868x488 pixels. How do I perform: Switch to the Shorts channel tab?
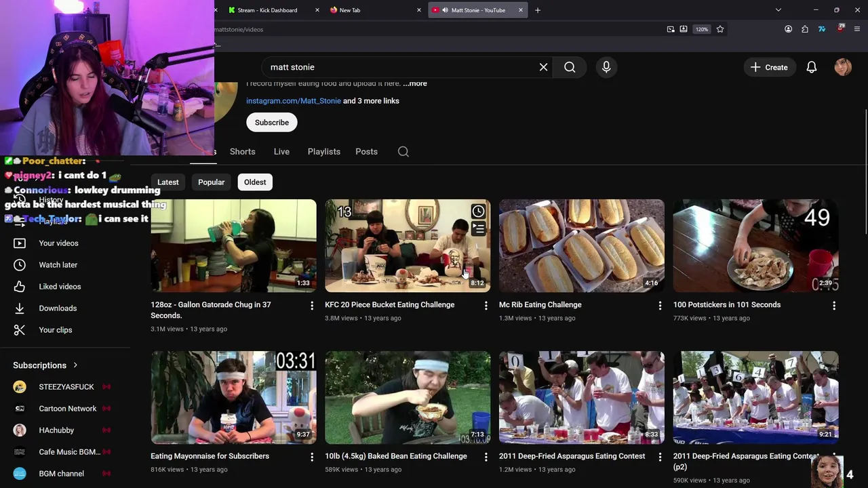click(242, 152)
